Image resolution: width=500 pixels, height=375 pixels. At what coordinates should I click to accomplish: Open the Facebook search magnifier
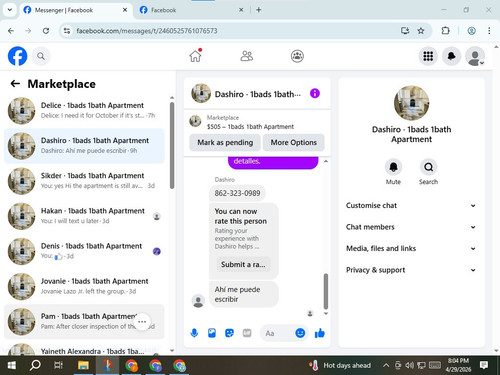click(41, 56)
